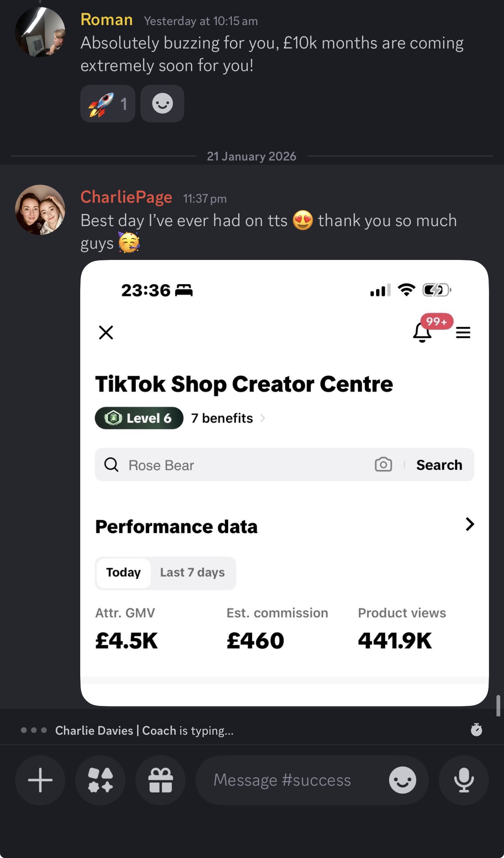Tap the microphone voice message icon
The image size is (504, 858).
coord(464,780)
